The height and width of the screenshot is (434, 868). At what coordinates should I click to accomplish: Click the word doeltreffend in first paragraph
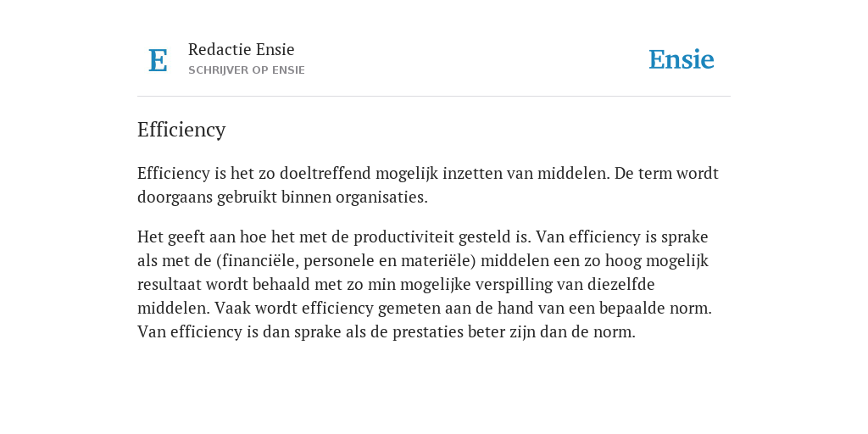pyautogui.click(x=325, y=173)
